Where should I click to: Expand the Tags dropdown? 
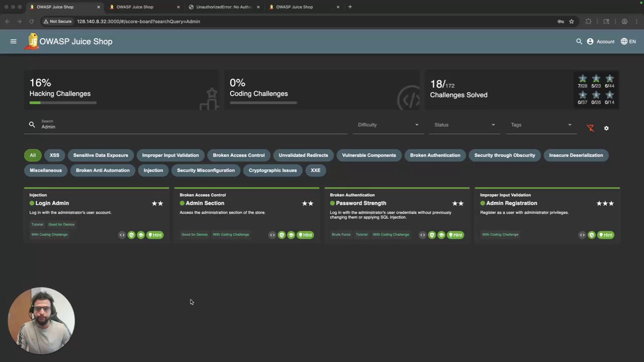click(541, 125)
